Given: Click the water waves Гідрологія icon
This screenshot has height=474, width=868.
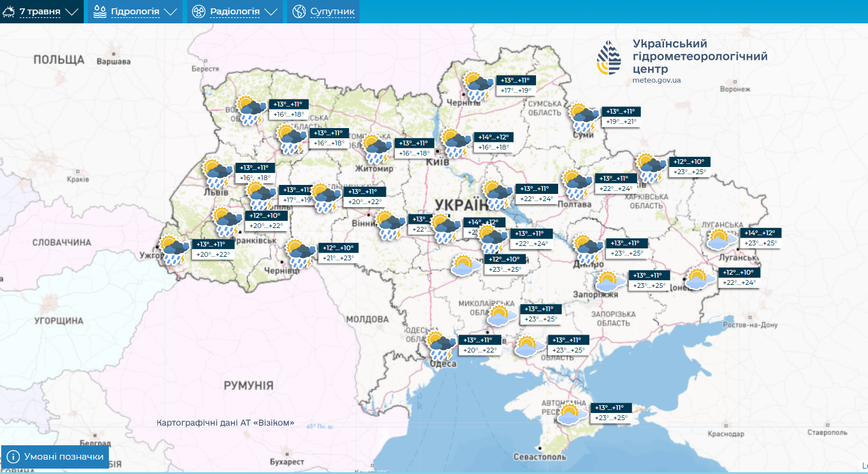Looking at the screenshot, I should coord(100,11).
